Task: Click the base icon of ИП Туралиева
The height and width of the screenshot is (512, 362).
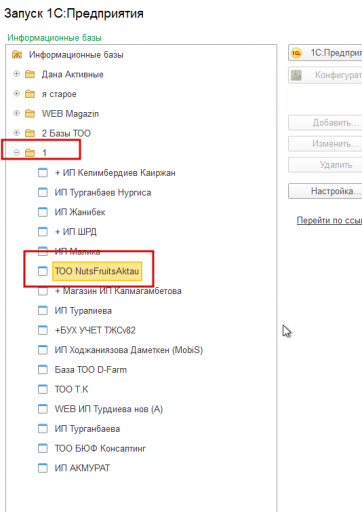Action: pos(43,310)
